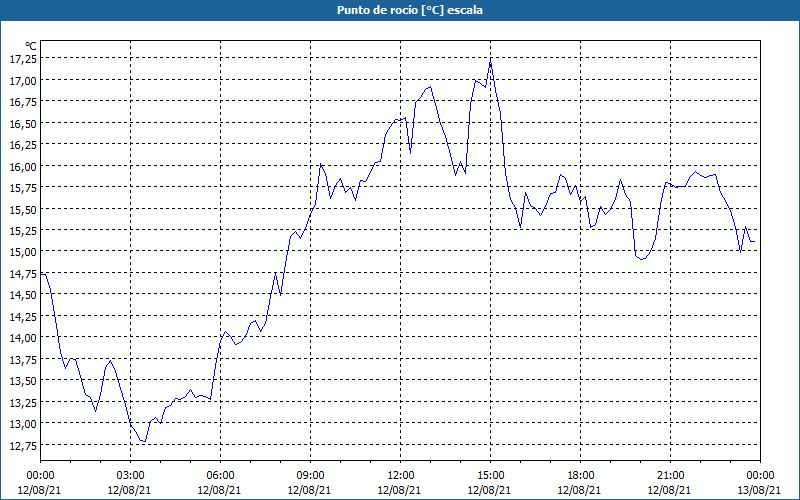Click the 'Punto de rocío [°C] escala' title
The image size is (800, 500).
(x=410, y=10)
